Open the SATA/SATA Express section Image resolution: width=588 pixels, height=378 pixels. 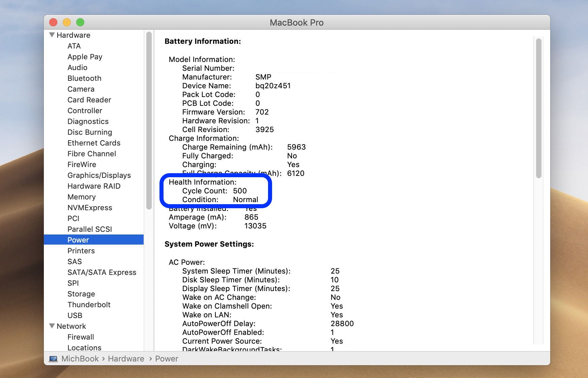[102, 272]
